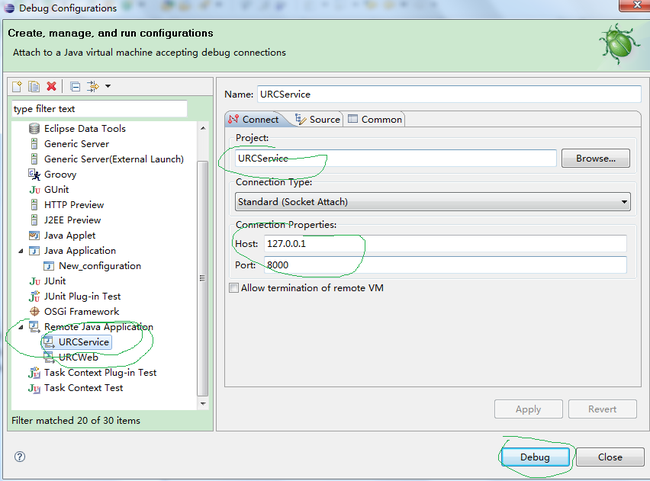
Task: Click the Task Context Test icon
Action: (34, 388)
